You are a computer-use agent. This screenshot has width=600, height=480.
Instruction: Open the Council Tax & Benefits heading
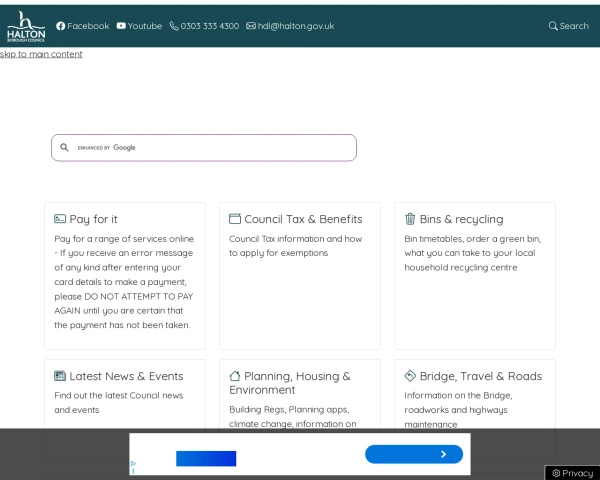tap(303, 219)
